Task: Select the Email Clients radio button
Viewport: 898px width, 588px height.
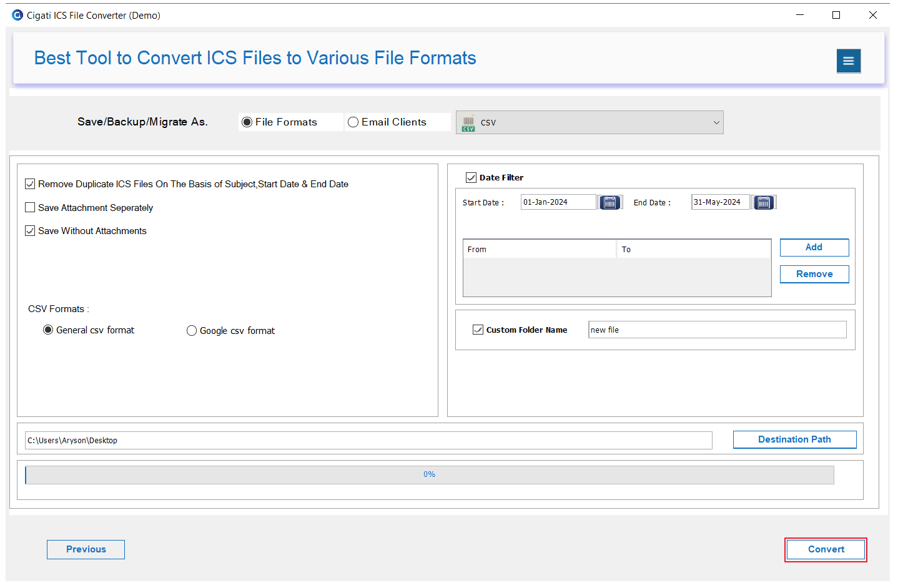Action: click(353, 122)
